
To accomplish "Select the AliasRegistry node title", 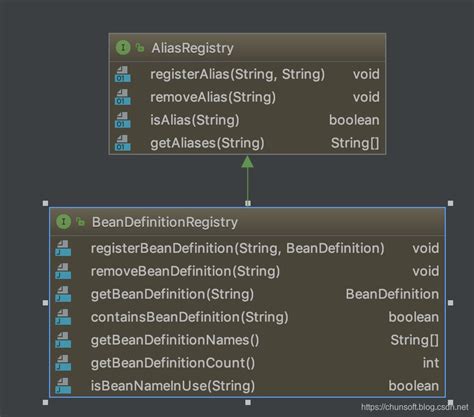I will [192, 48].
